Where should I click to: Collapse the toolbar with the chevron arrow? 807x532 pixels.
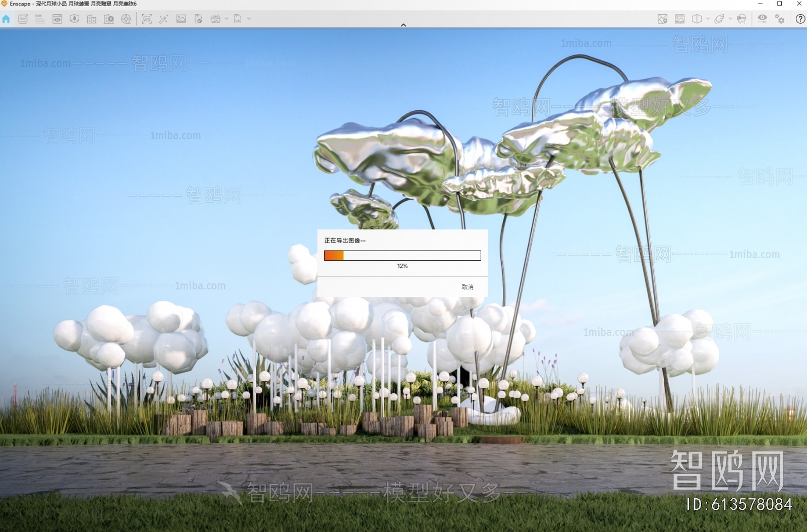tap(403, 25)
